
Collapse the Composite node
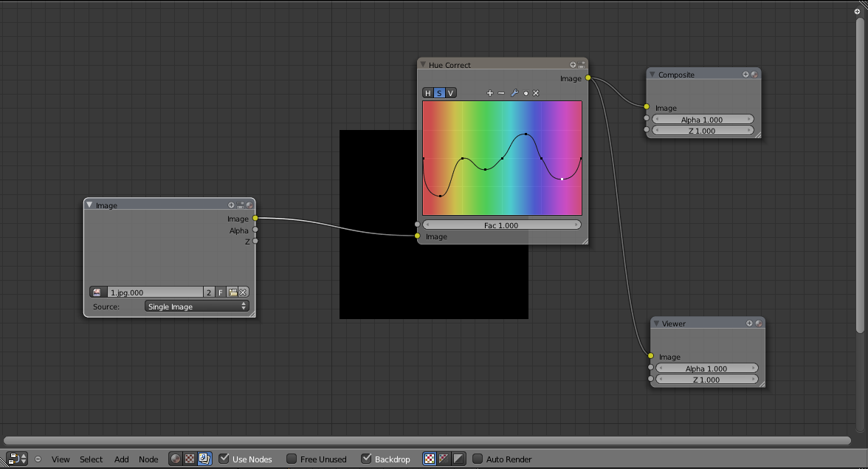[x=652, y=74]
